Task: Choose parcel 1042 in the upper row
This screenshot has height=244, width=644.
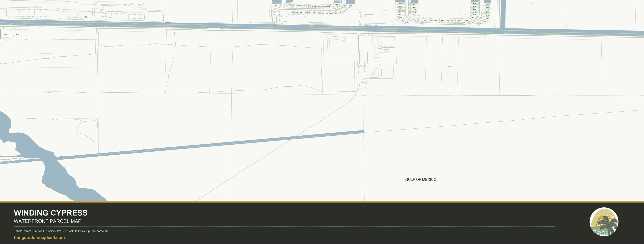Action: click(x=329, y=6)
